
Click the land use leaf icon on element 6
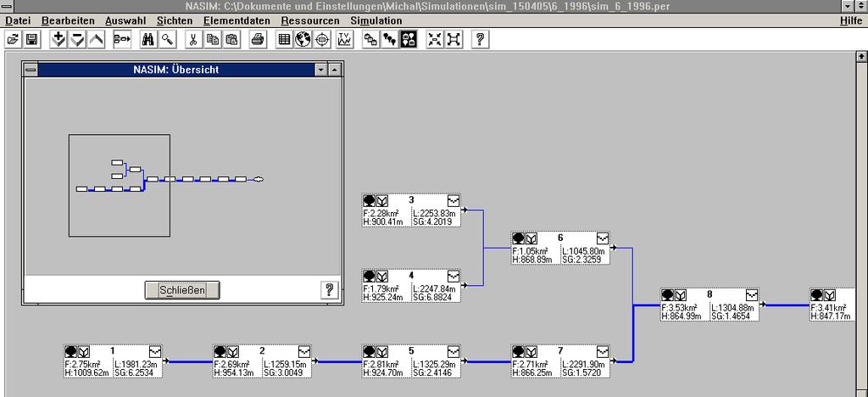click(x=531, y=238)
